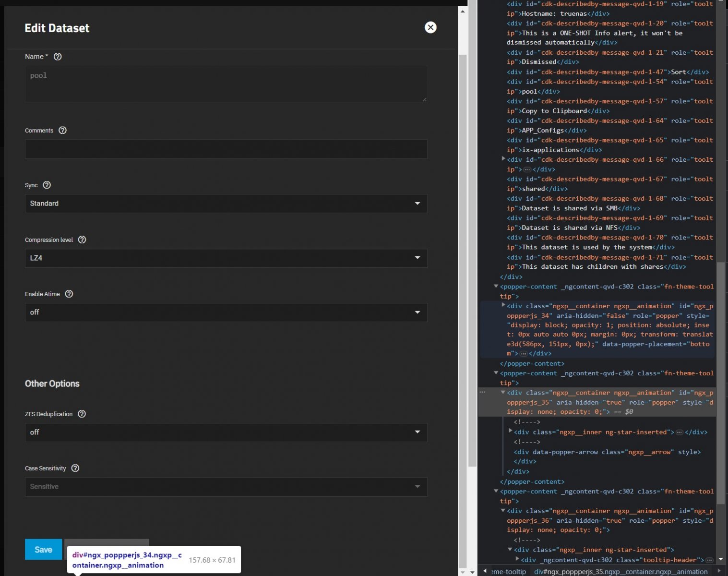728x576 pixels.
Task: Click the form scrollbar down arrow
Action: [x=463, y=572]
